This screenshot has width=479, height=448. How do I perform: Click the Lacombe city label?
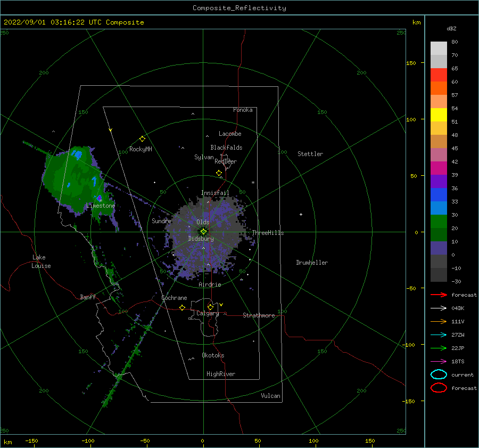(x=230, y=134)
